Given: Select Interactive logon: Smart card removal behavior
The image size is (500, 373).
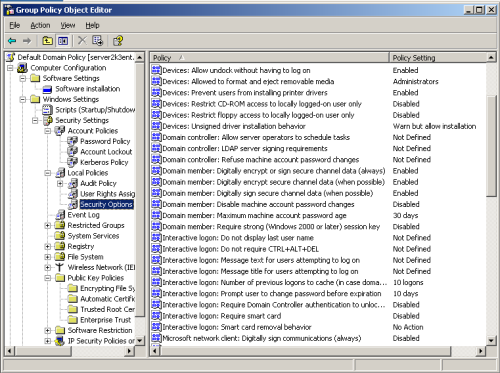Looking at the screenshot, I should tap(237, 327).
